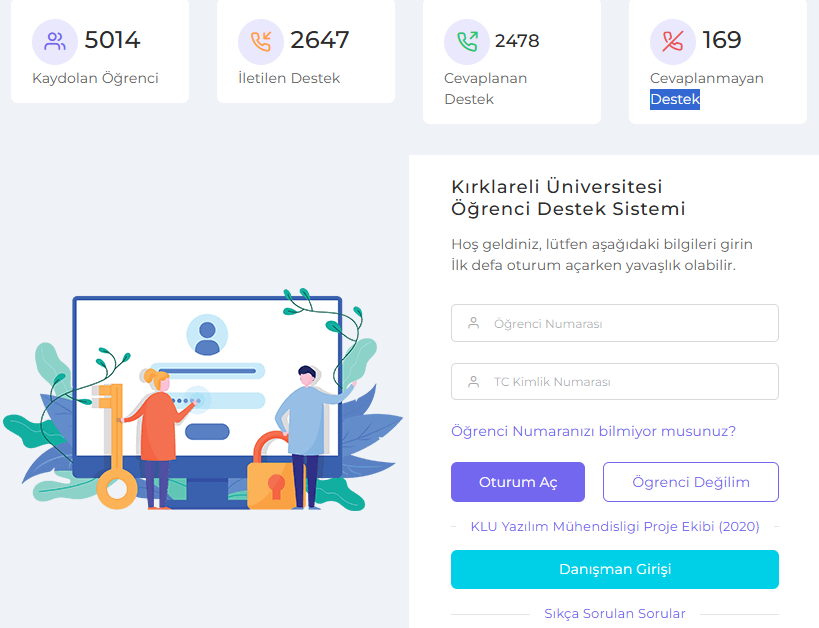The image size is (819, 628).
Task: Click the 2647 İletilen Destek count
Action: coord(320,40)
